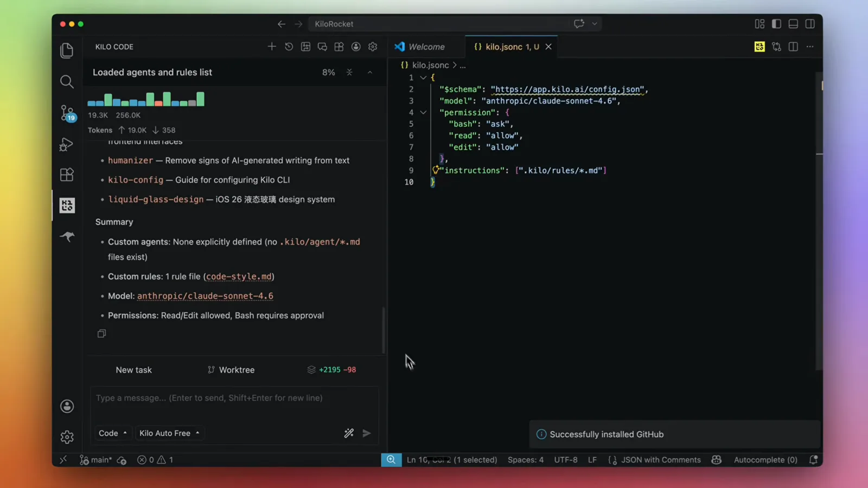Image resolution: width=868 pixels, height=488 pixels.
Task: Open the code-style.md link
Action: tap(239, 277)
